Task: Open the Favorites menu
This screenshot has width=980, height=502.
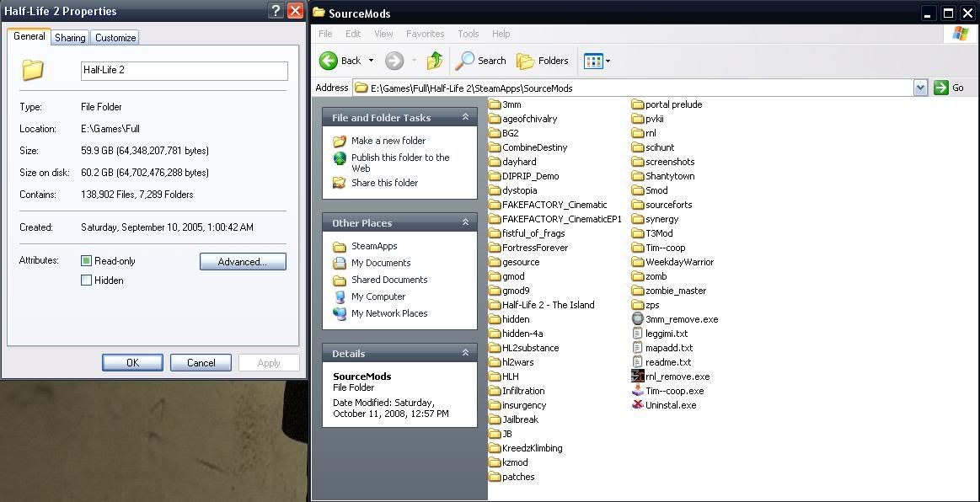Action: (x=425, y=34)
